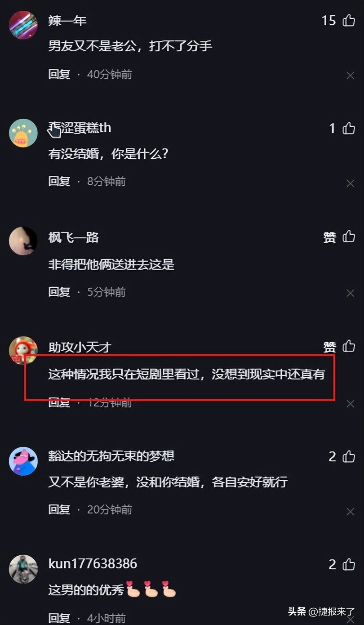Viewport: 364px width, 625px height.
Task: Open 辣一年's profile avatar
Action: coord(23,25)
